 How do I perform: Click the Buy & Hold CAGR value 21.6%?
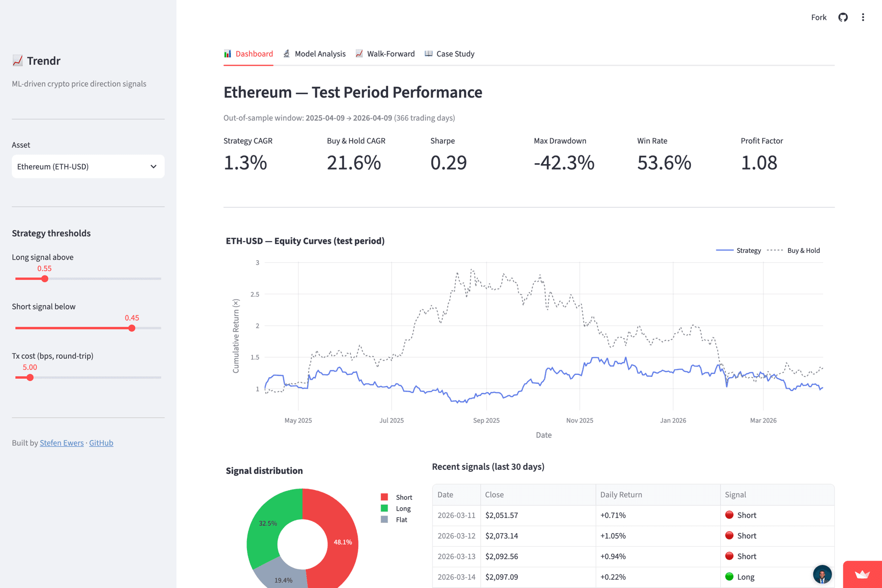pos(354,163)
